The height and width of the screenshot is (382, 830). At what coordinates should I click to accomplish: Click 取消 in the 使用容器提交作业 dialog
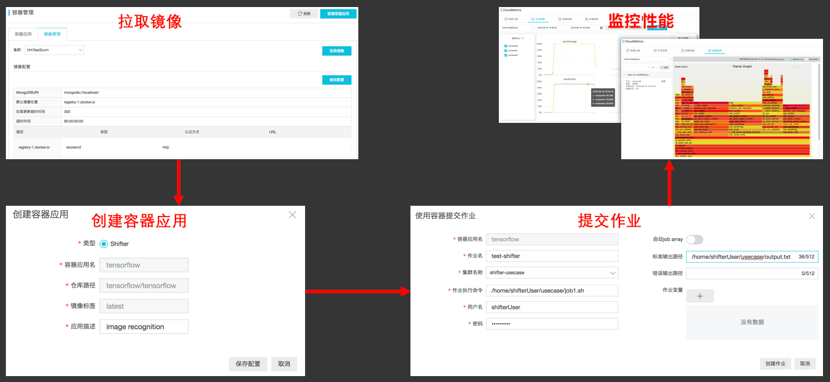805,364
